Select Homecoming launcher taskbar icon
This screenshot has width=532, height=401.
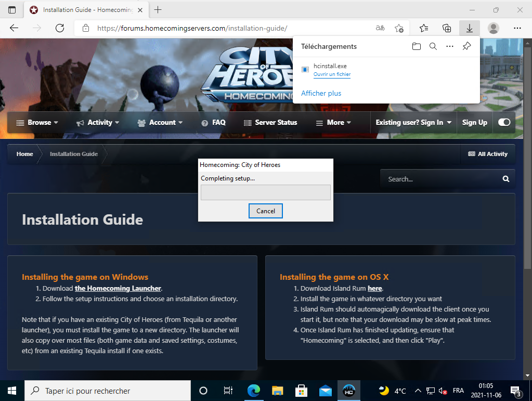point(349,391)
